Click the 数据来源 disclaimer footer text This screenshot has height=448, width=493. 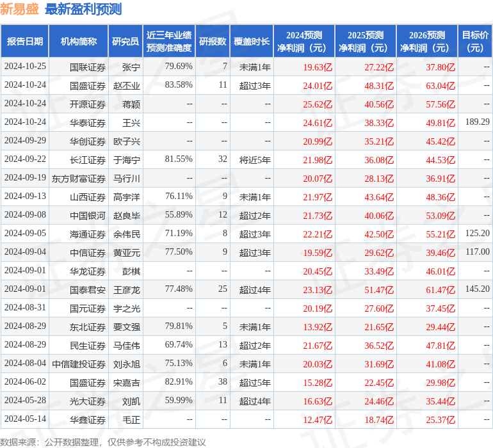(x=103, y=442)
